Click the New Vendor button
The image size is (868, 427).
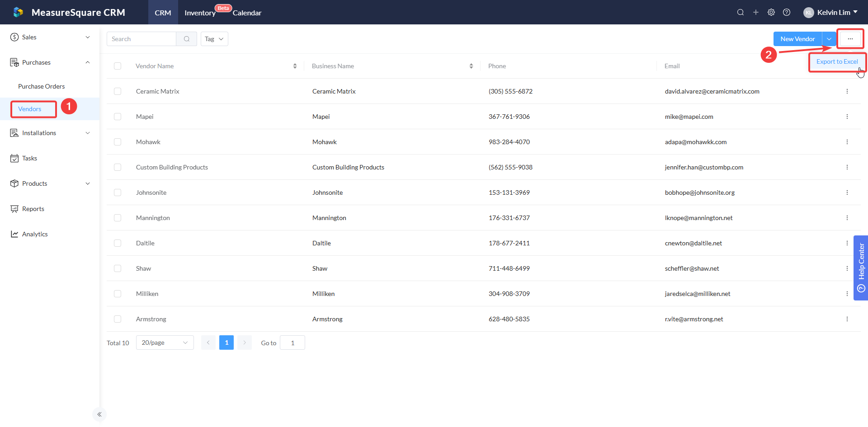(798, 39)
